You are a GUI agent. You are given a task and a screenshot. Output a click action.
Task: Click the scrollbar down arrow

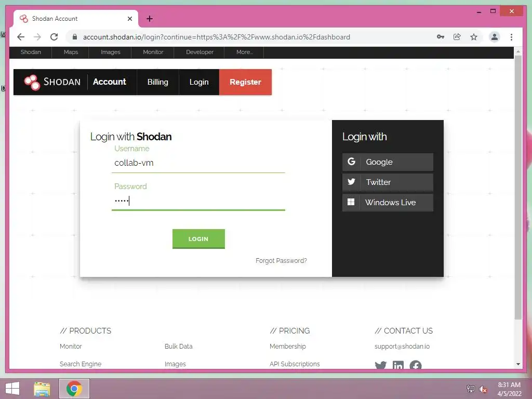coord(518,364)
